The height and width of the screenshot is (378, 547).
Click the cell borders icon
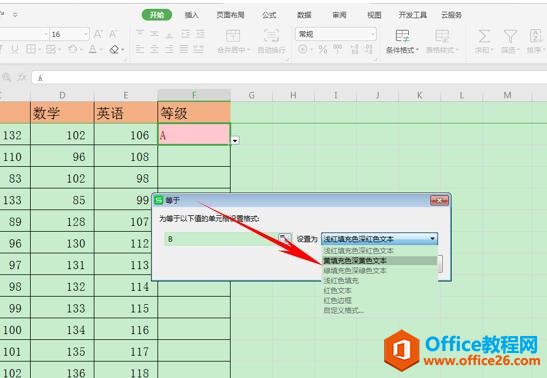click(x=31, y=49)
